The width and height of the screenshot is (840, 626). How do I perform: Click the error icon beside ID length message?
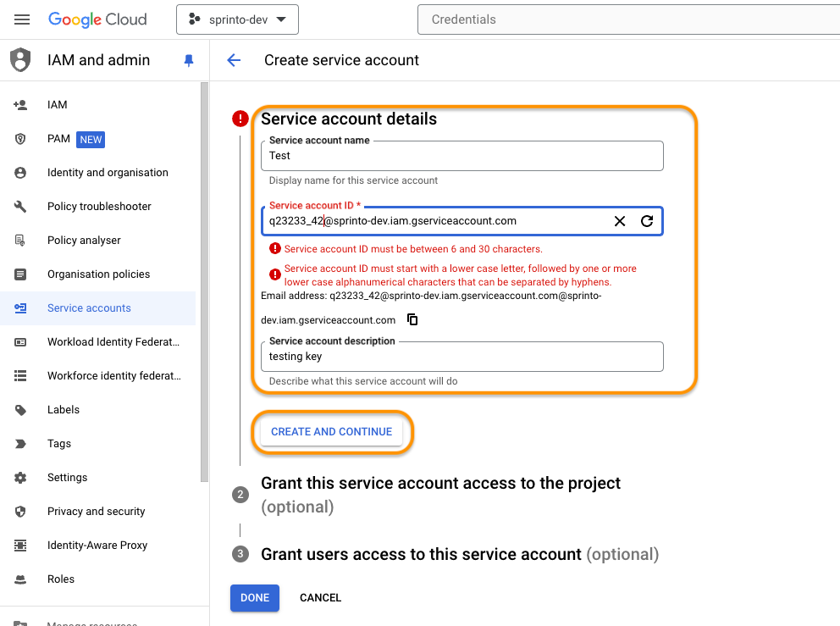275,248
